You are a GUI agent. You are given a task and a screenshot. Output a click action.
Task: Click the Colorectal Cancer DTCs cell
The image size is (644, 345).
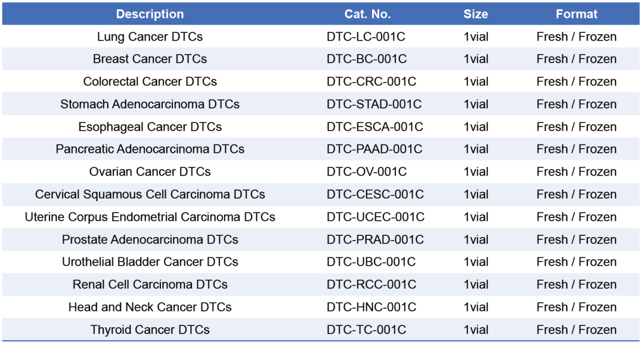point(150,82)
